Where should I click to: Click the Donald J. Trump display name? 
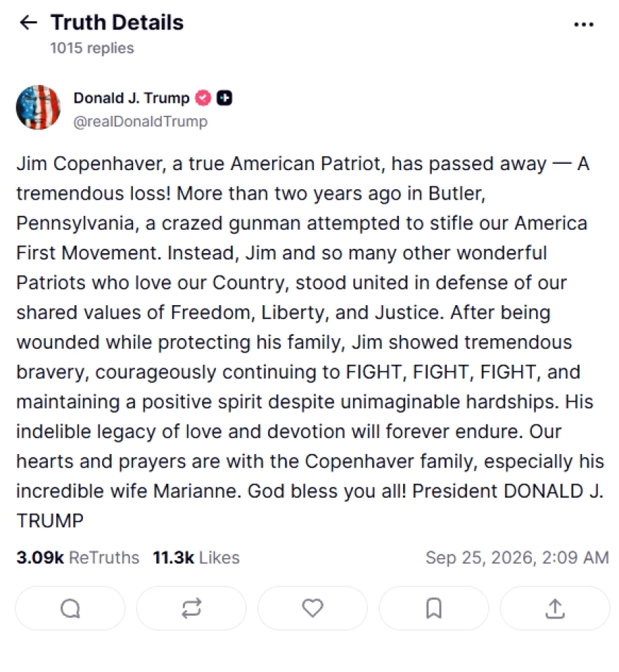[132, 98]
